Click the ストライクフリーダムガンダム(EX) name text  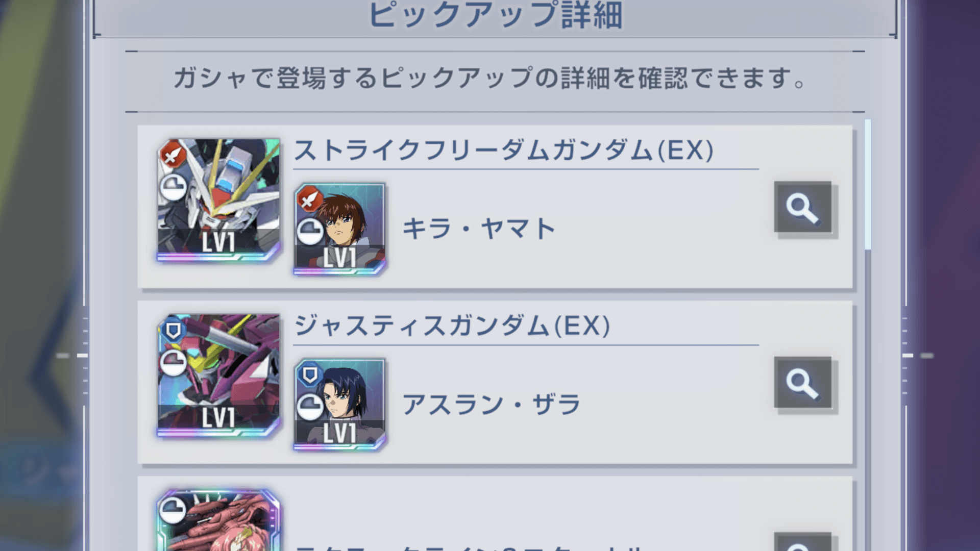coord(504,151)
